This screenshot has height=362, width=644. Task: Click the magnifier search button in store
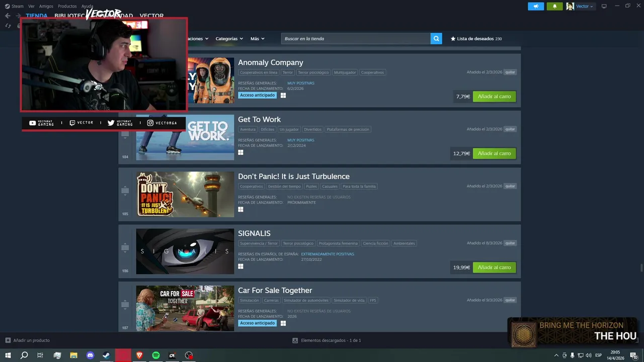click(436, 39)
